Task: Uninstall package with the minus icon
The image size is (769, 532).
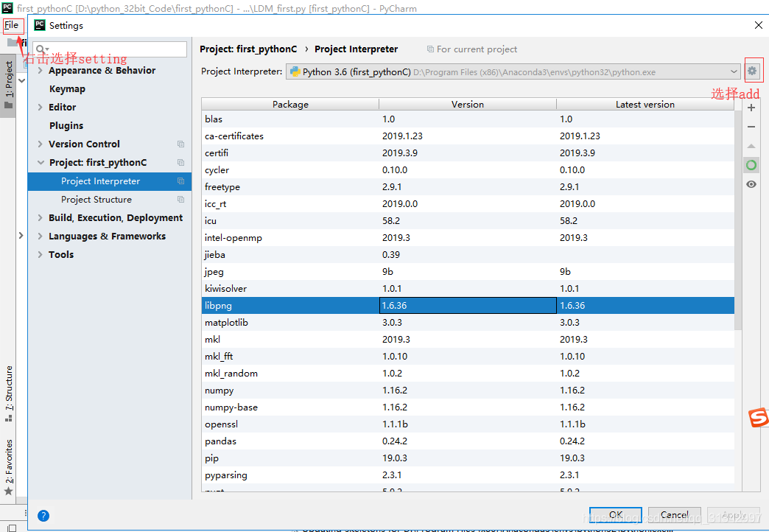Action: pyautogui.click(x=751, y=127)
